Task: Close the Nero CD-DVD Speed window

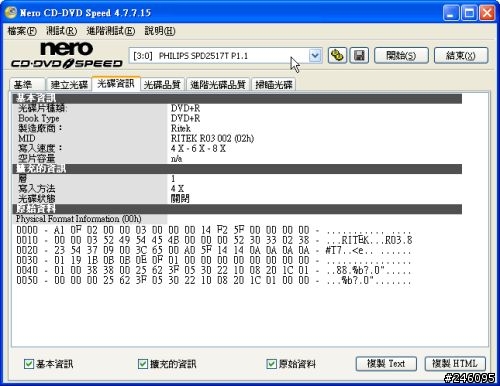Action: [487, 13]
